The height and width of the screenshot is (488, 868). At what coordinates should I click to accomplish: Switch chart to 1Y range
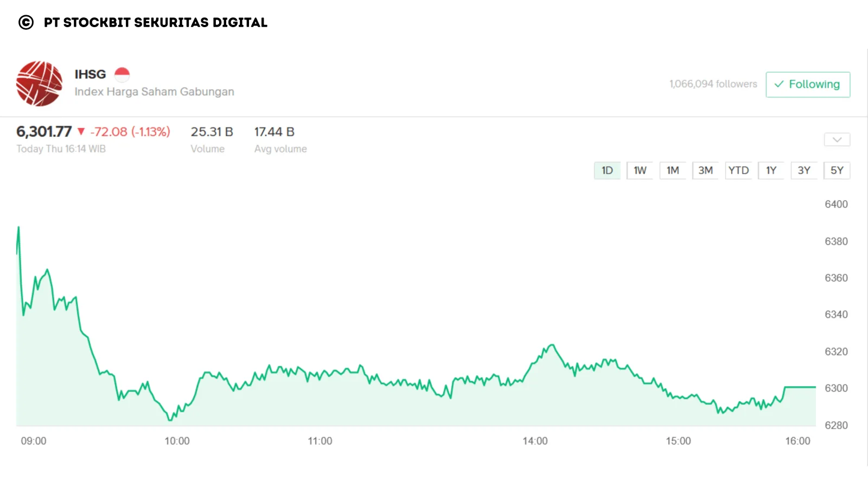pos(771,170)
